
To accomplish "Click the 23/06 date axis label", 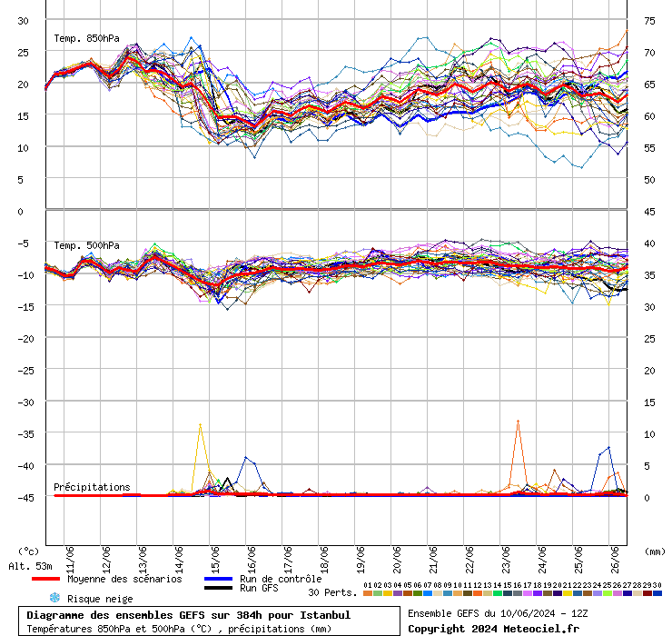I will pyautogui.click(x=506, y=560).
